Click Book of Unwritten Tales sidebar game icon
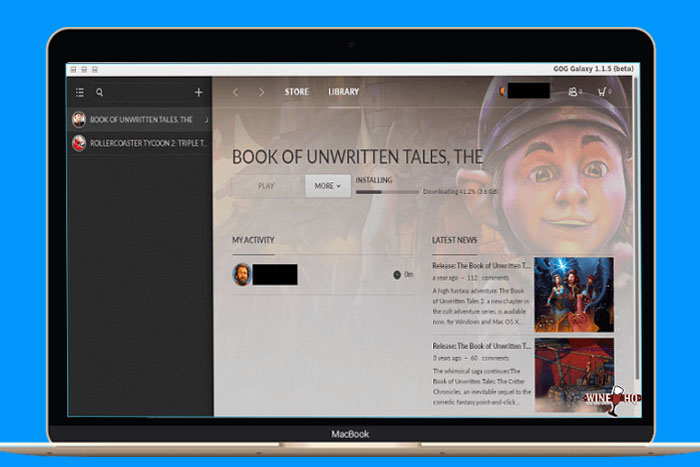Screen dimensions: 700x467 point(79,120)
